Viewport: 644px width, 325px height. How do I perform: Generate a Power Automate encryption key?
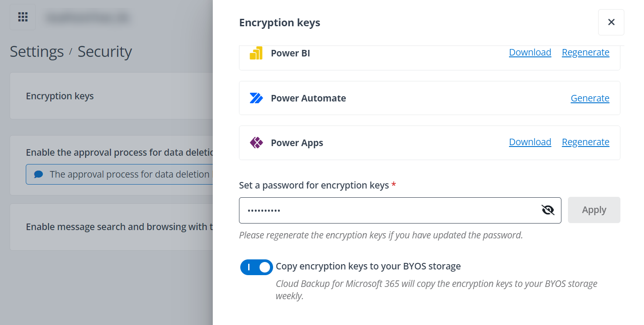tap(590, 98)
